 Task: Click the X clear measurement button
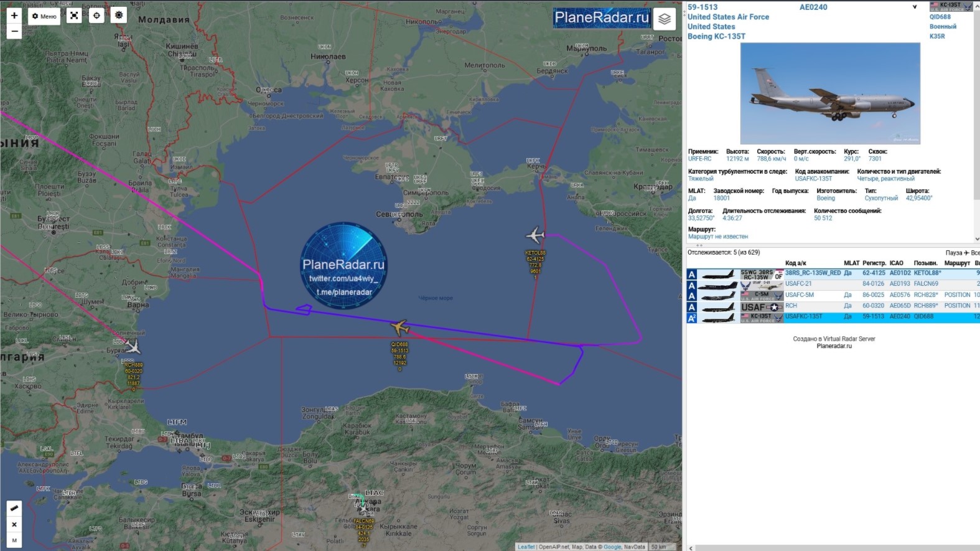coord(14,524)
